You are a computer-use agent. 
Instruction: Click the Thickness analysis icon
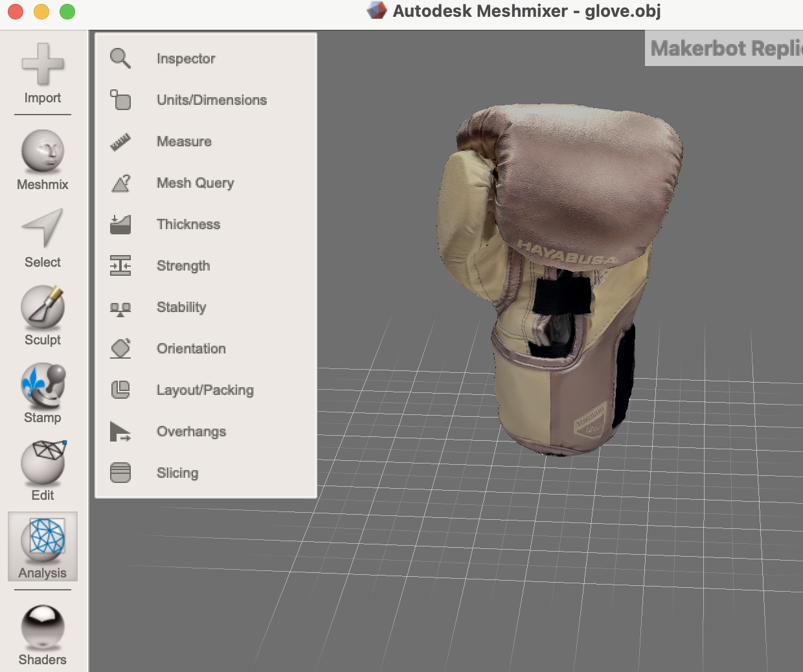pyautogui.click(x=120, y=224)
